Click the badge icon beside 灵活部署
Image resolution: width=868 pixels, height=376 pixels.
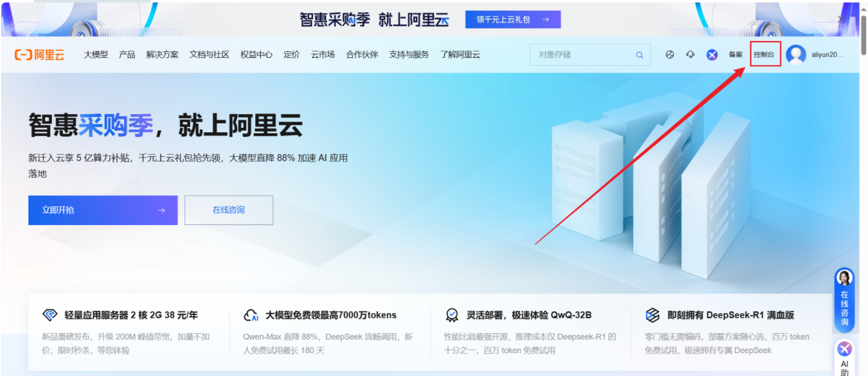(x=452, y=315)
